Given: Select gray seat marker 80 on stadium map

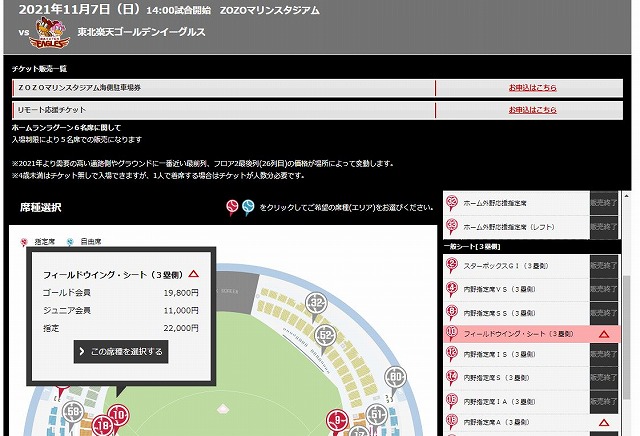Looking at the screenshot, I should click(x=395, y=378).
